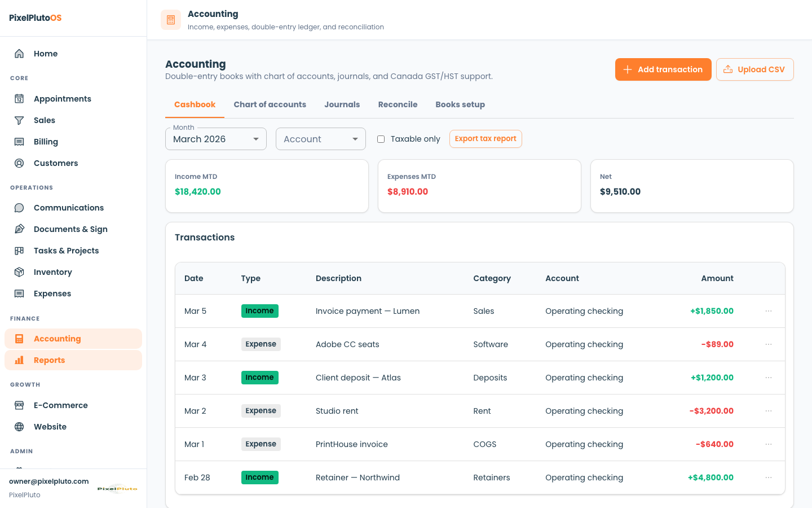Expand the Account filter dropdown

[x=321, y=139]
